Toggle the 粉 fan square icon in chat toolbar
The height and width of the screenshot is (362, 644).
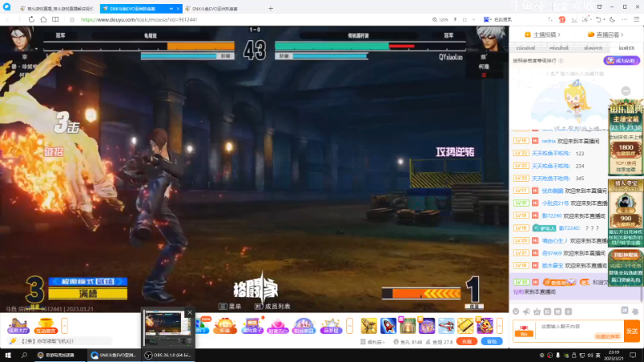pyautogui.click(x=558, y=311)
